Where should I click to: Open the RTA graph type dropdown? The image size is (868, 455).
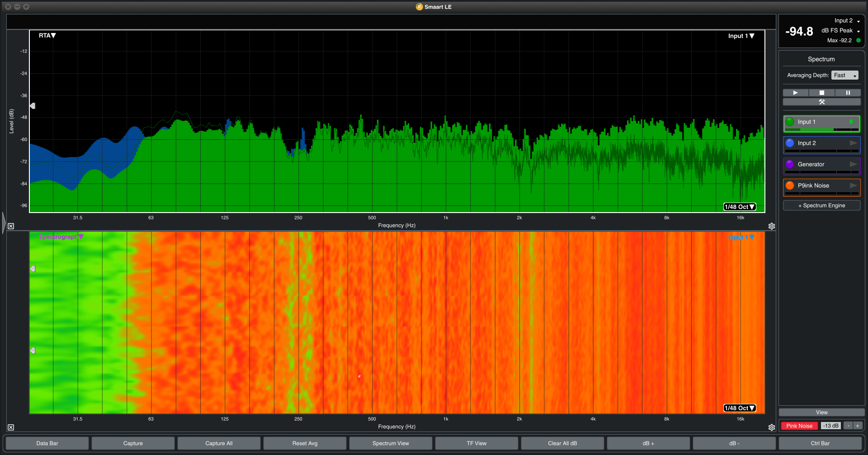[47, 35]
